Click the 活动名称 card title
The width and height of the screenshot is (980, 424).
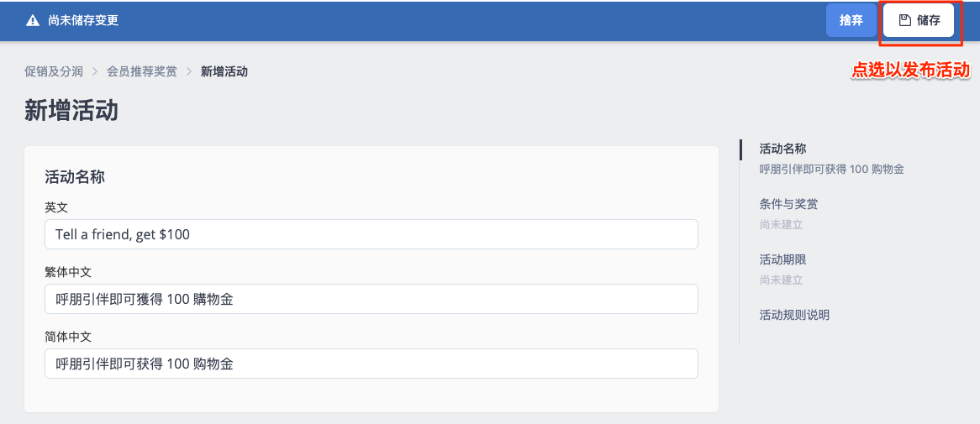[74, 177]
